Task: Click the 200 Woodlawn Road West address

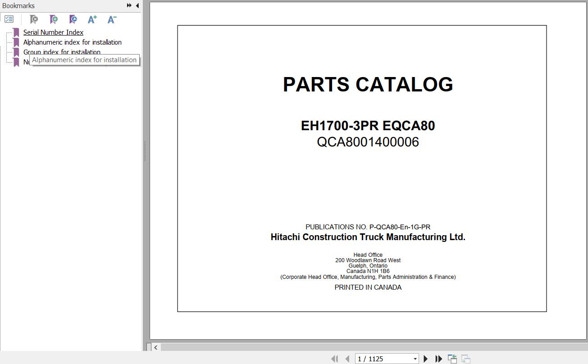Action: pyautogui.click(x=368, y=260)
